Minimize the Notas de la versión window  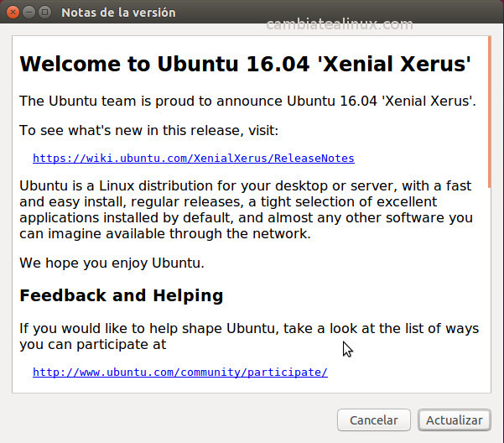pos(29,13)
